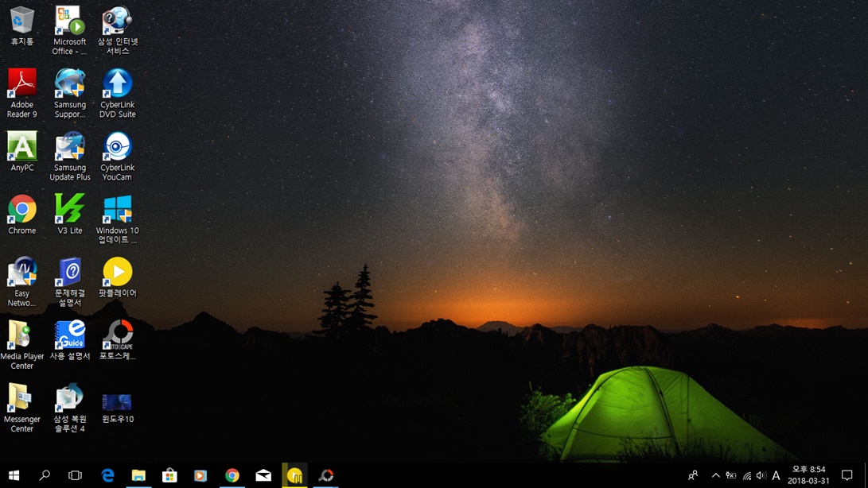This screenshot has width=868, height=488.
Task: Open taskbar search with the magnifier button
Action: (45, 475)
